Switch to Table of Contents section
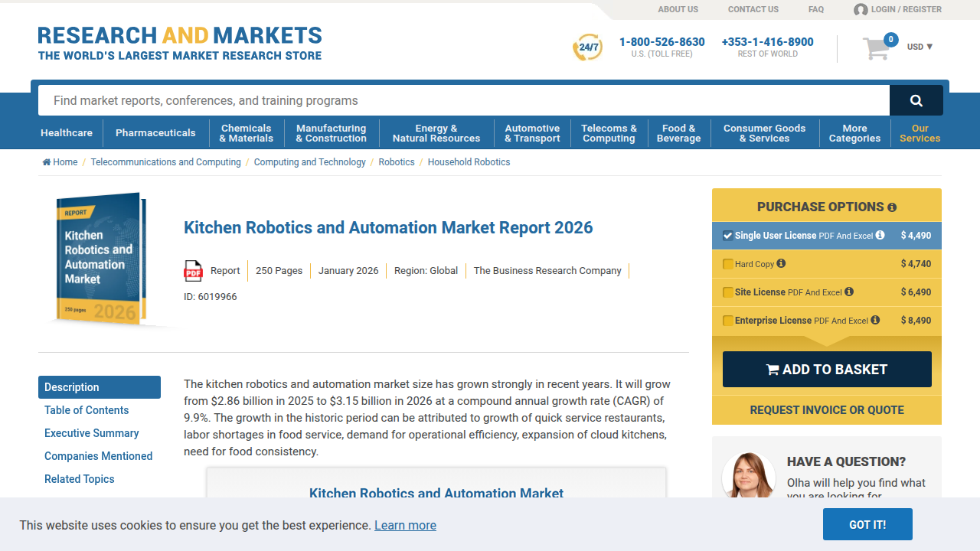Viewport: 980px width, 551px height. tap(87, 410)
